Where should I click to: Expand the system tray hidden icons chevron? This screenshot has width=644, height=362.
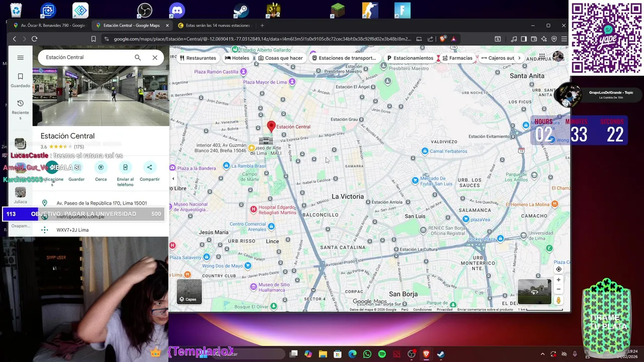[542, 354]
